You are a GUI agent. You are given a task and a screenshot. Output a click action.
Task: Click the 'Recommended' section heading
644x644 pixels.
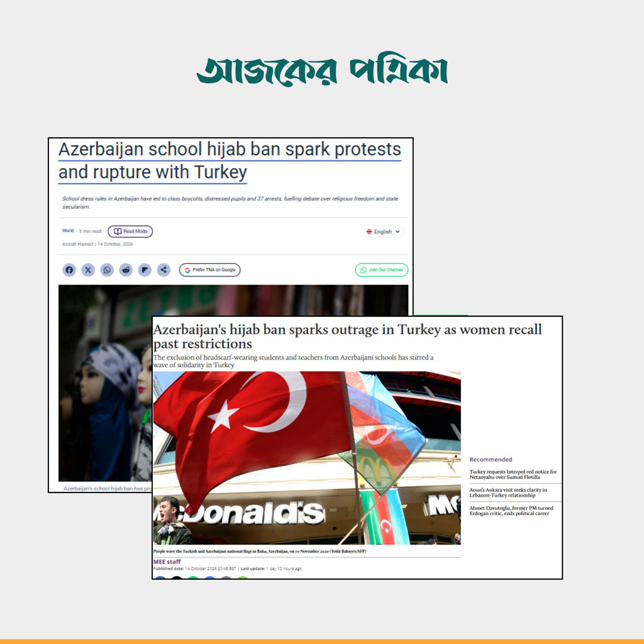click(x=491, y=460)
